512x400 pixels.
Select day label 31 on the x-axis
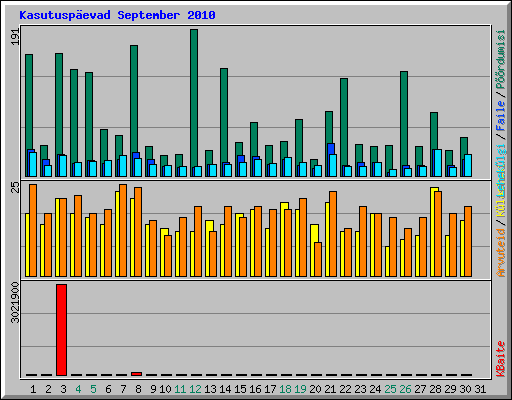480,389
